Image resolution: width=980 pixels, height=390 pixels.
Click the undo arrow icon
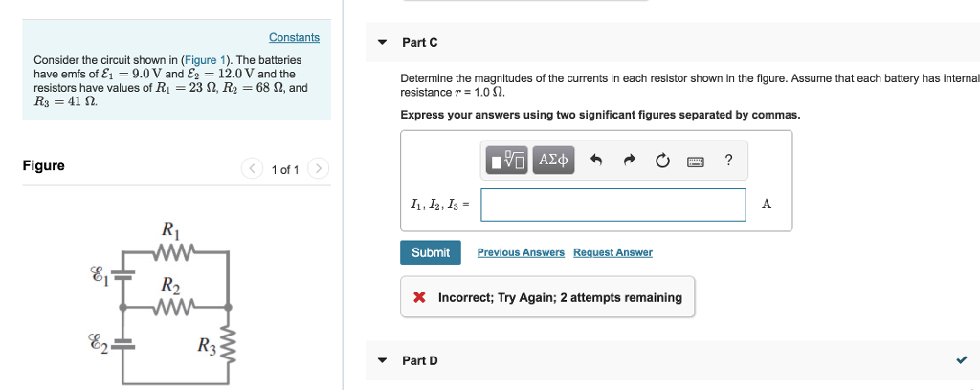pos(596,161)
